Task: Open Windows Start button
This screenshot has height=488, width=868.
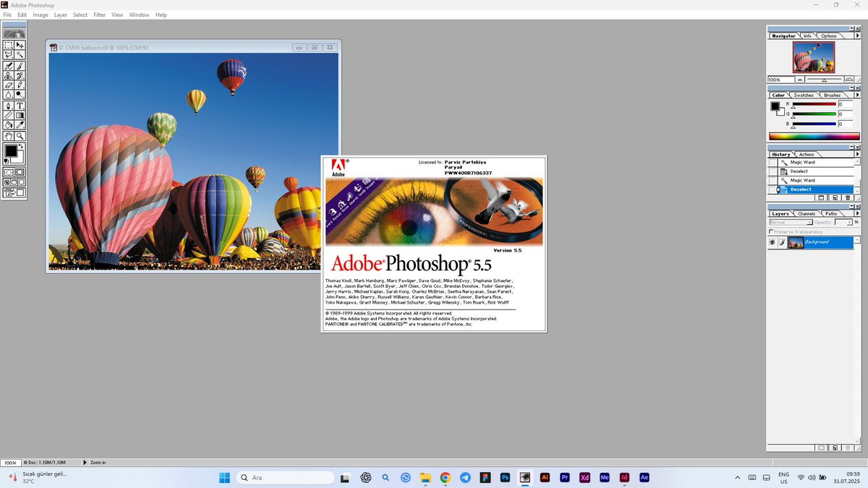Action: (224, 478)
